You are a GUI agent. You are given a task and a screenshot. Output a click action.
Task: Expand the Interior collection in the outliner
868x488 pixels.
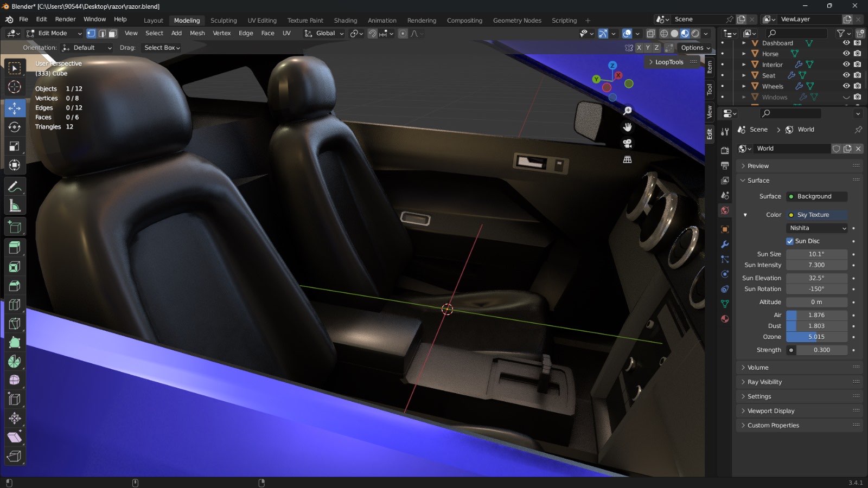(x=744, y=65)
